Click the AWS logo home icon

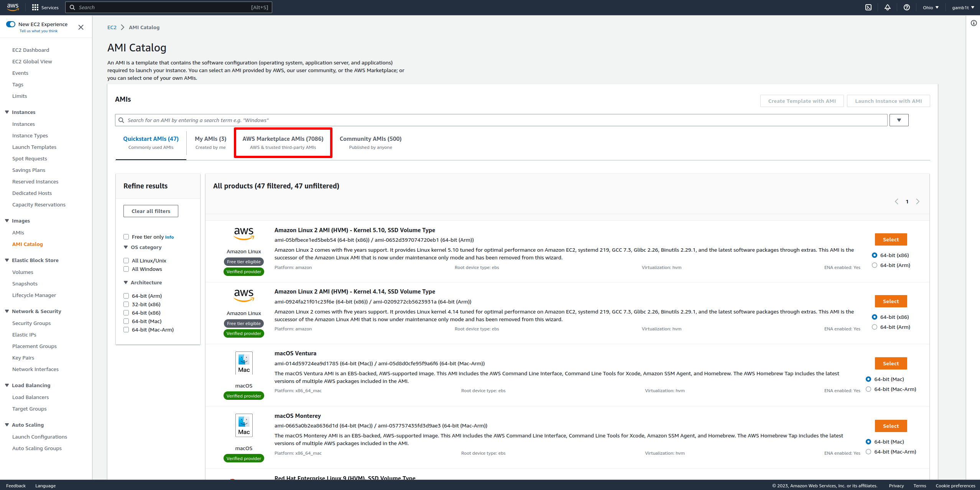click(x=13, y=7)
